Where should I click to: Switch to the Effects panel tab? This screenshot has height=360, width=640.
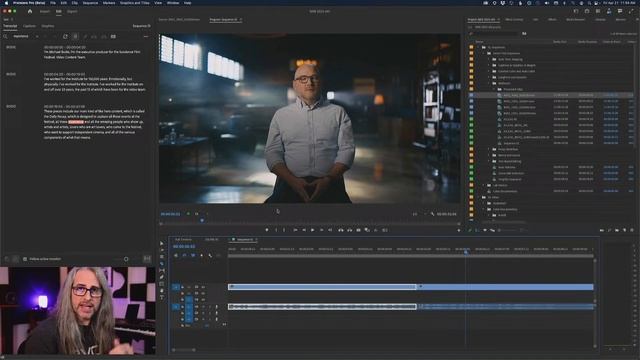pos(552,20)
